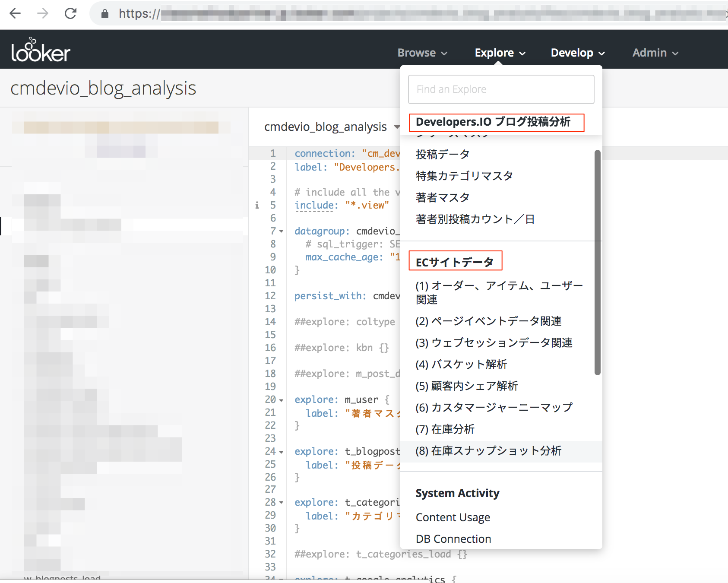Click the Find an Explore search field
Screen dimensions: 728x583
tap(501, 89)
